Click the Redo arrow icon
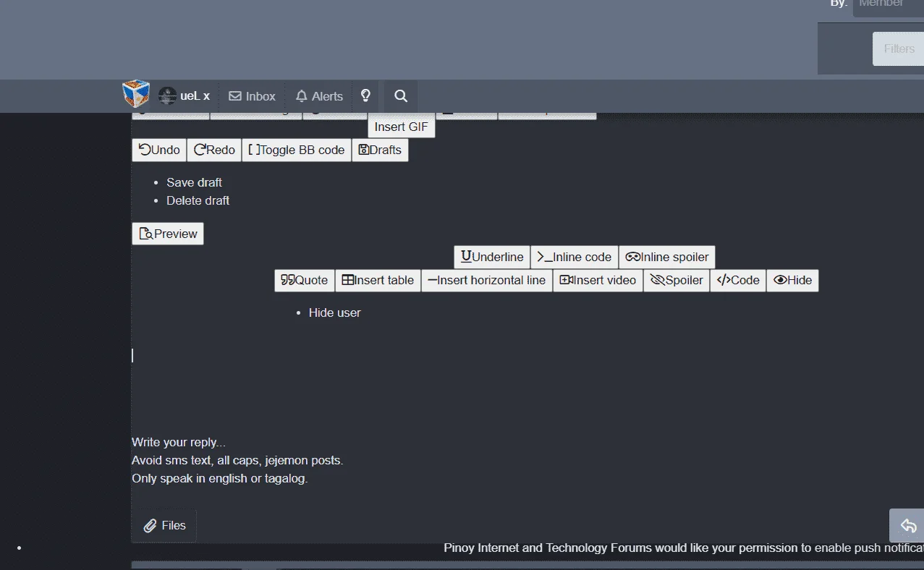 coord(200,150)
